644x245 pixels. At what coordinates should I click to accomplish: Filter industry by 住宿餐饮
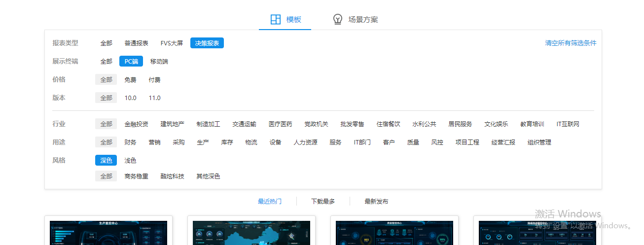tap(388, 124)
